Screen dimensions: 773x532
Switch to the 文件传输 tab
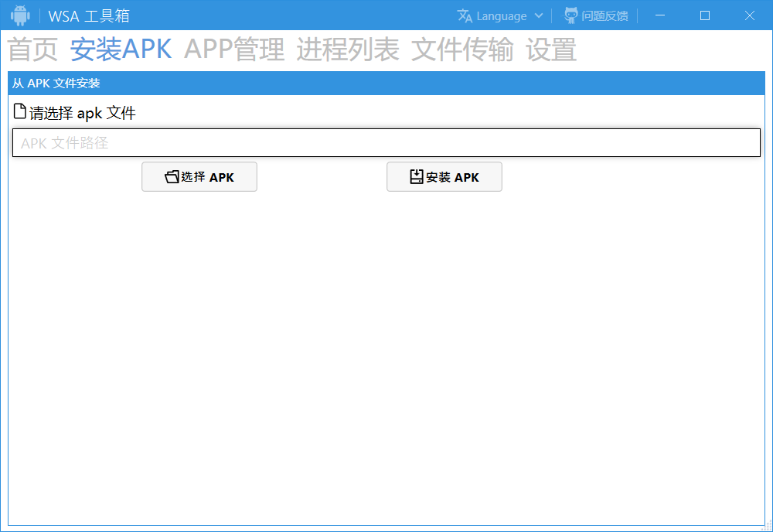click(x=462, y=49)
